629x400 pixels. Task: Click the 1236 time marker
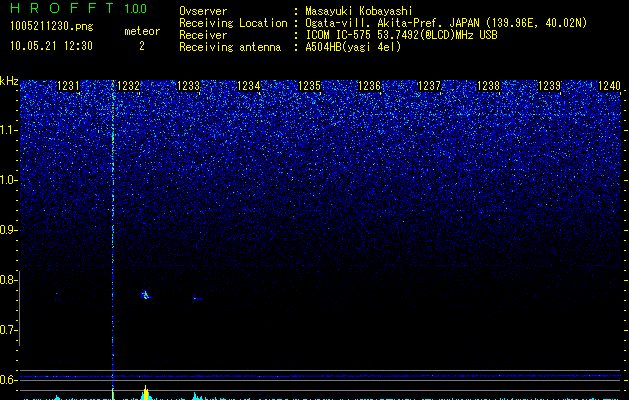click(x=369, y=86)
